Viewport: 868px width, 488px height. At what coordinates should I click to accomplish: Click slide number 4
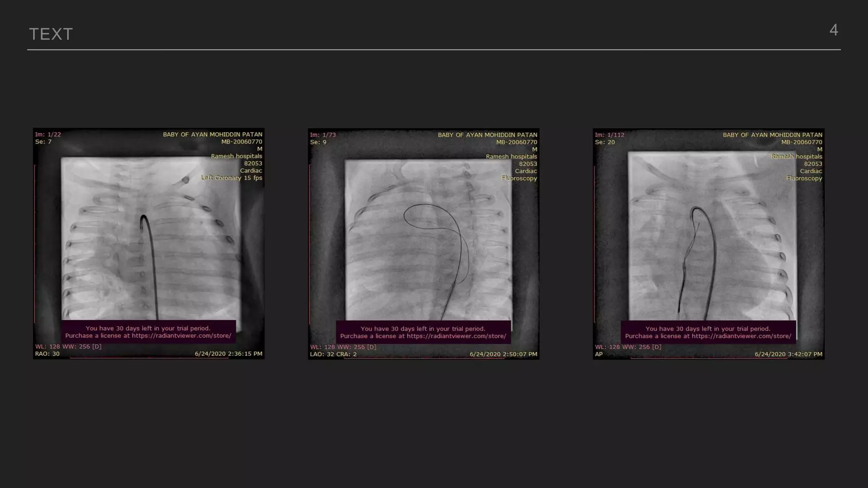[833, 30]
